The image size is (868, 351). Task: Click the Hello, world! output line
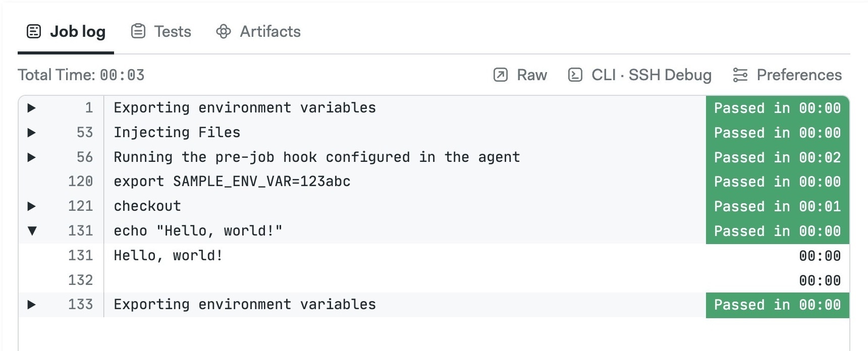tap(168, 256)
